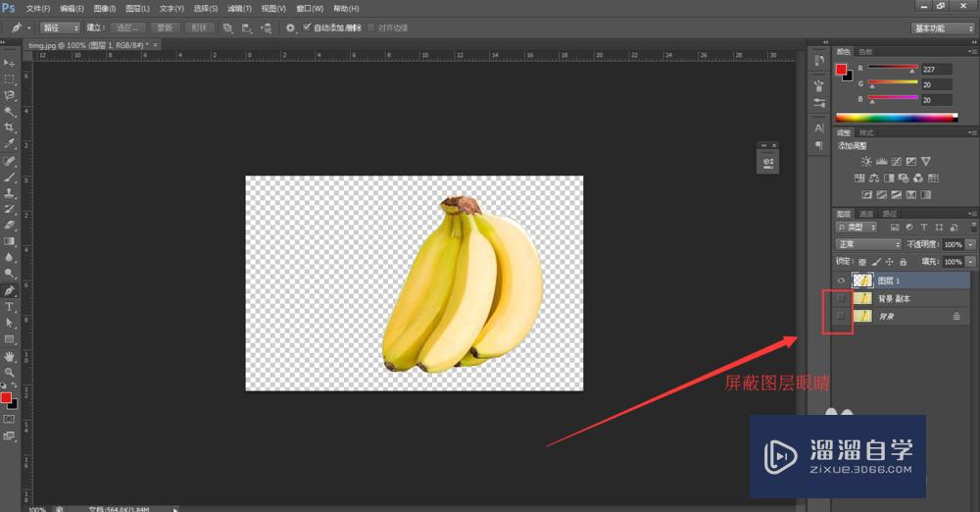Screen dimensions: 980x512
Task: Select the Blur tool
Action: (x=9, y=257)
